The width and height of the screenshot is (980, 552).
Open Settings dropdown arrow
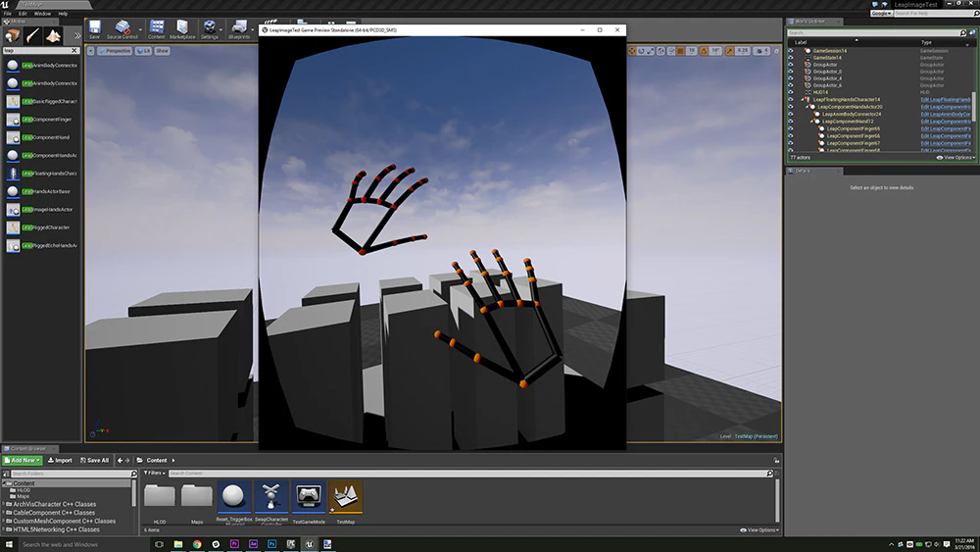(x=221, y=29)
